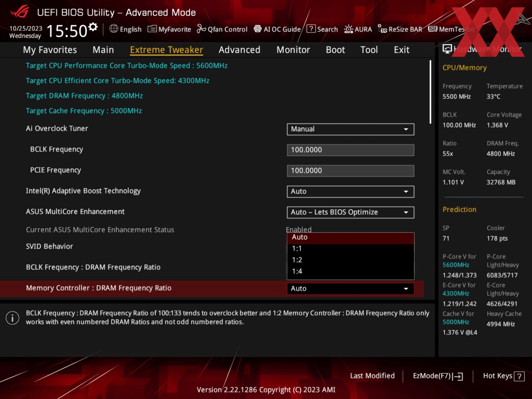Click Target CPU Efficient Core Turbo-Mode Speed text
This screenshot has height=399, width=532.
pyautogui.click(x=117, y=81)
